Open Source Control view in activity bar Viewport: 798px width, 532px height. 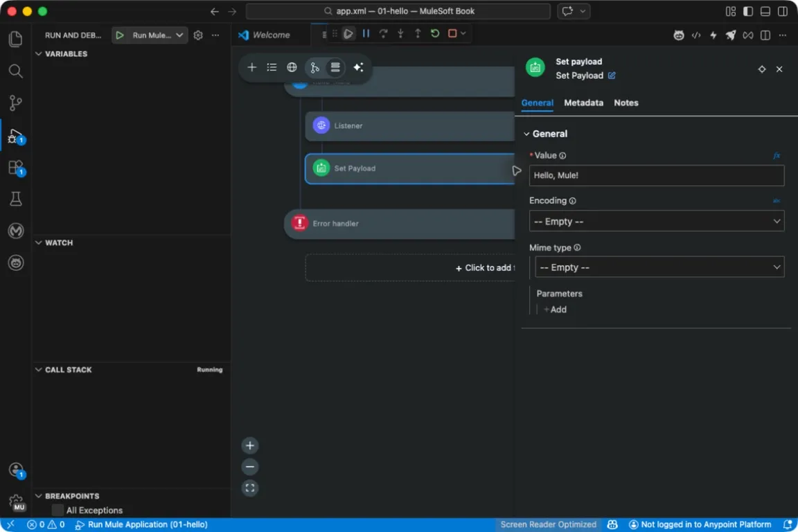tap(16, 103)
